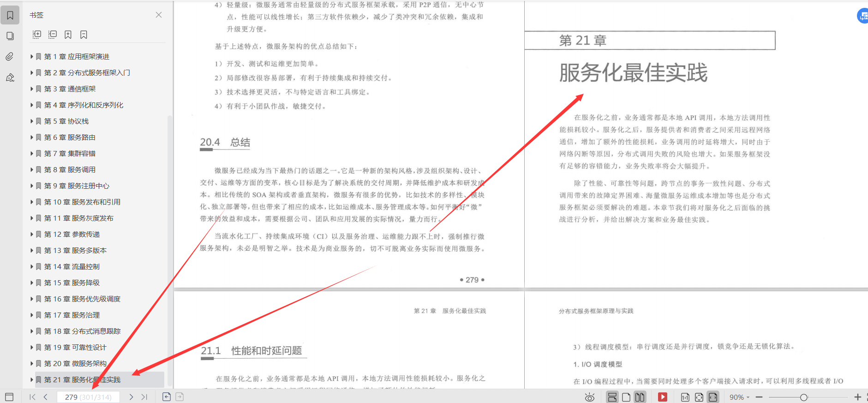The image size is (868, 403).
Task: Expand the 第 6 章 服务路由 bookmark
Action: [x=32, y=137]
